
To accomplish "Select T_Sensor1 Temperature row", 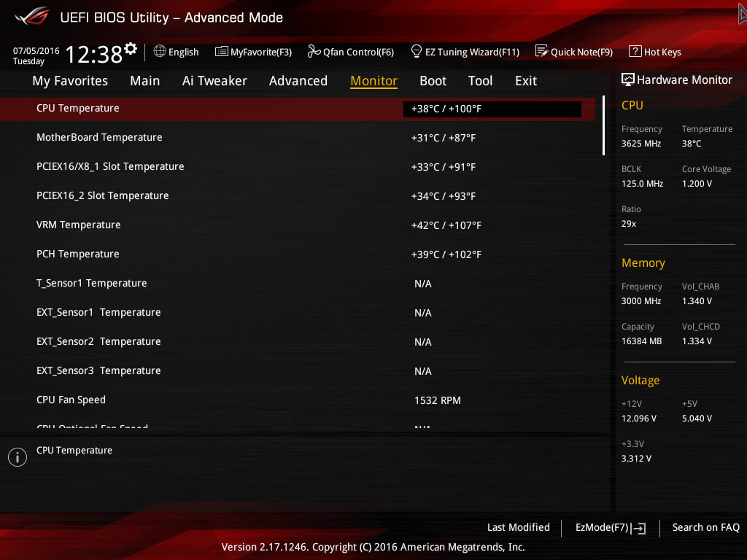I will coord(298,284).
